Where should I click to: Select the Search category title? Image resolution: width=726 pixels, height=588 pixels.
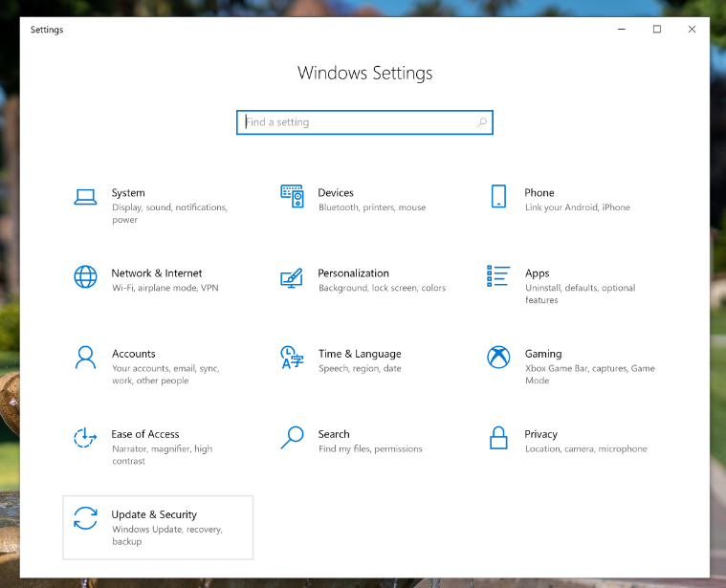[x=334, y=434]
